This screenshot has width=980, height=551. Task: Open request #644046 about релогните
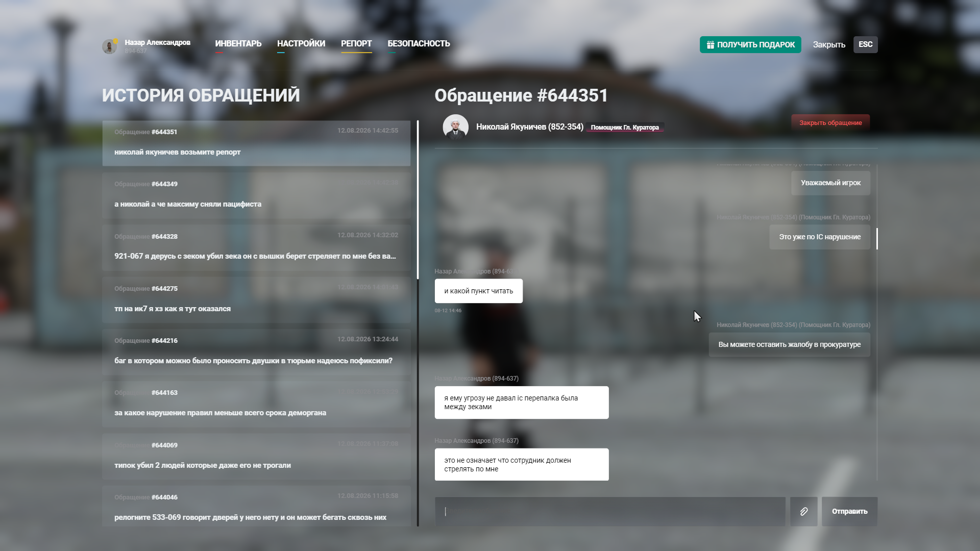[256, 506]
